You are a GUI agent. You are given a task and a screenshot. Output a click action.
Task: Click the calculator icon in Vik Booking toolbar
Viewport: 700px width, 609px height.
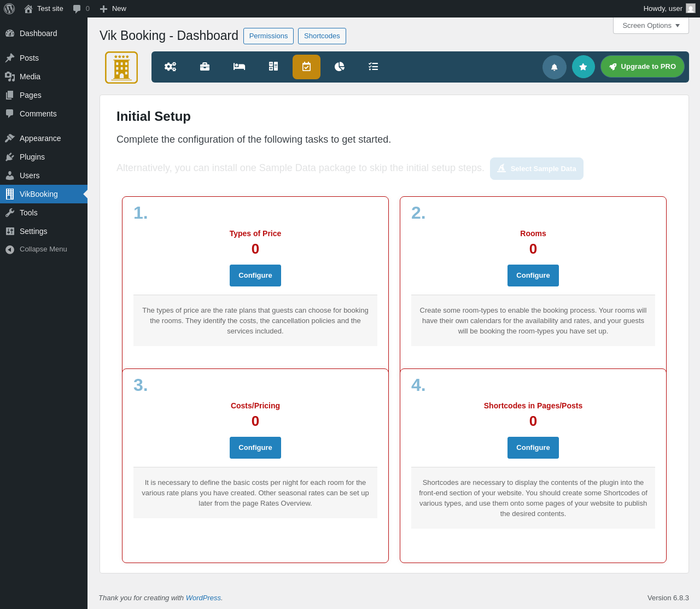tap(273, 67)
